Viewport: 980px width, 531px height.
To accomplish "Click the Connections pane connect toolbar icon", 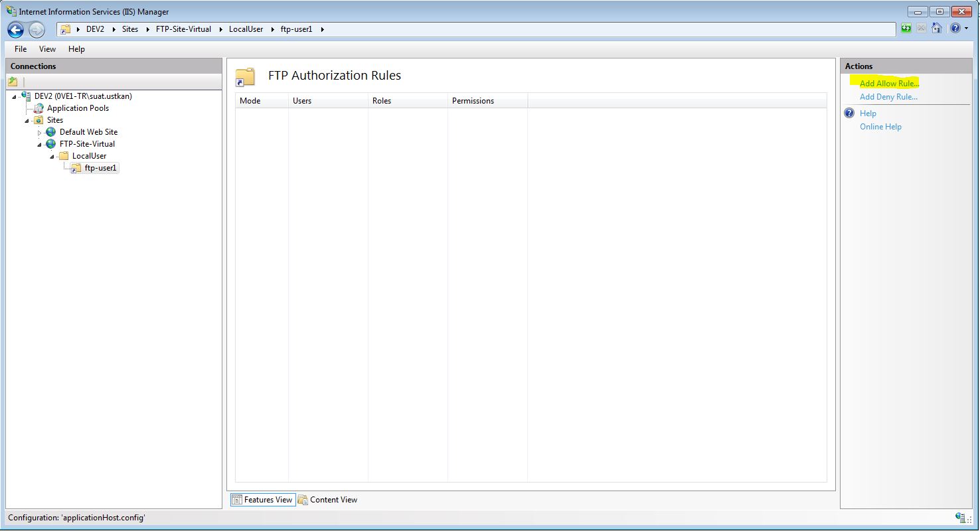I will (x=13, y=82).
